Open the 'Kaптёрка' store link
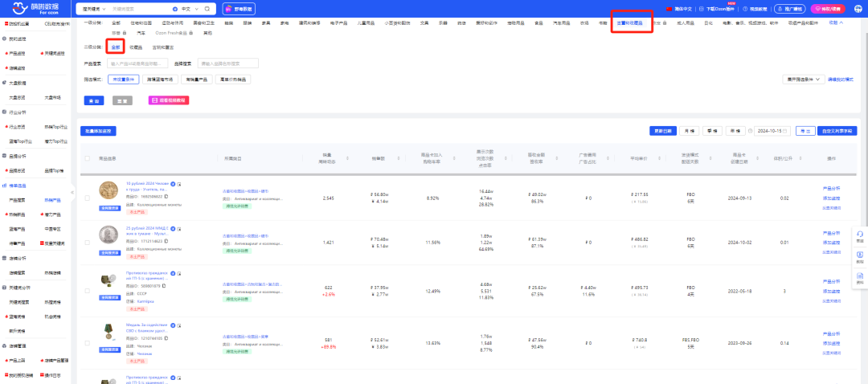This screenshot has width=868, height=384. pos(145,301)
